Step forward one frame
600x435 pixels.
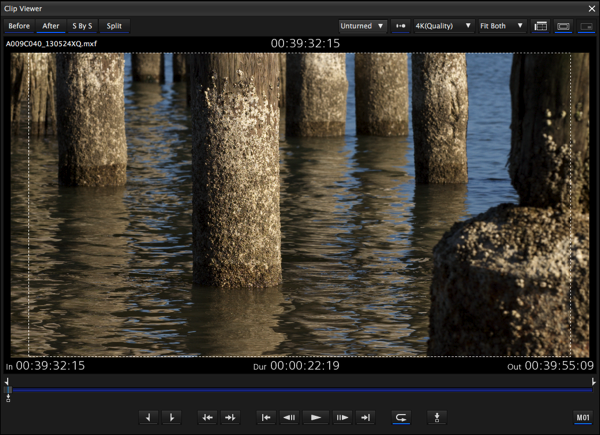click(x=341, y=417)
